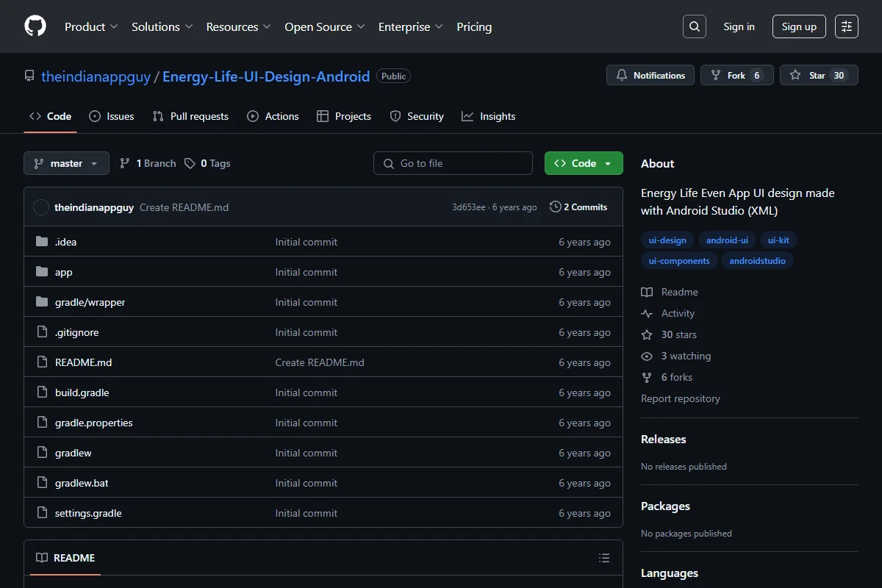The width and height of the screenshot is (882, 588).
Task: Open the theindianappguy owner link
Action: (x=96, y=76)
